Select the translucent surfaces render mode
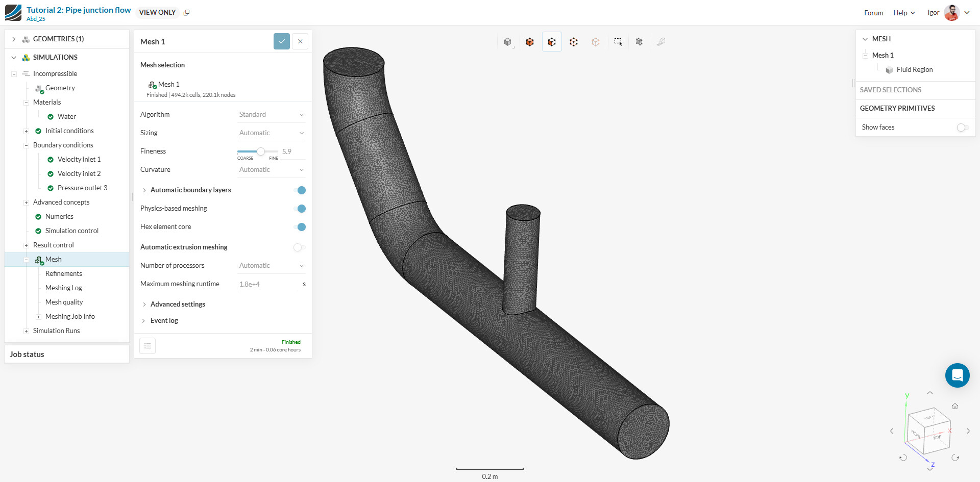The image size is (980, 482). click(596, 42)
